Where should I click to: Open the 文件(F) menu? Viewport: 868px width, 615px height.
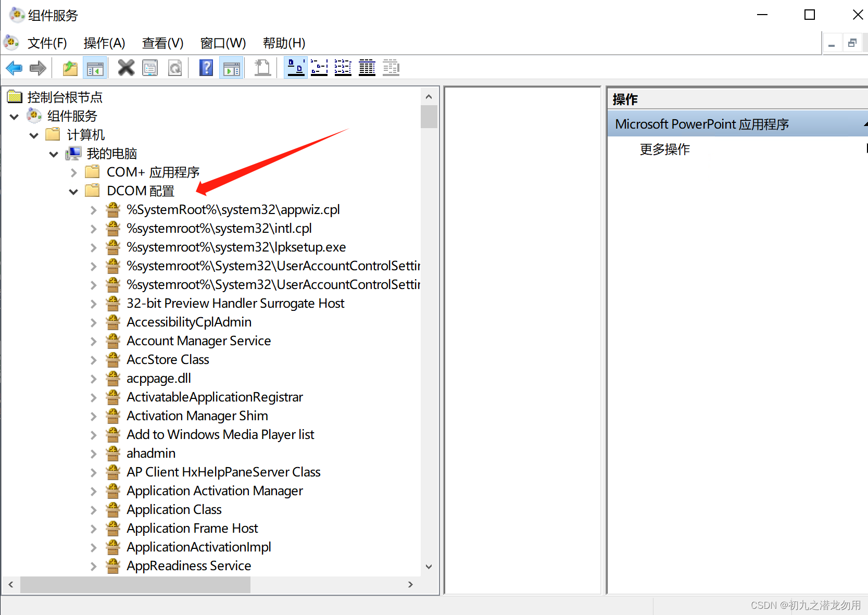(x=47, y=43)
